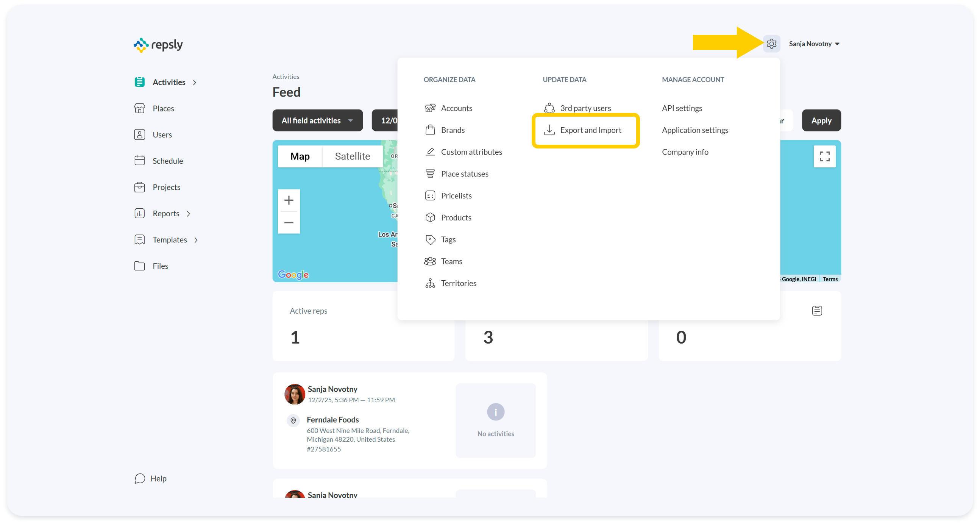Switch map to Satellite view
980x525 pixels.
[352, 156]
